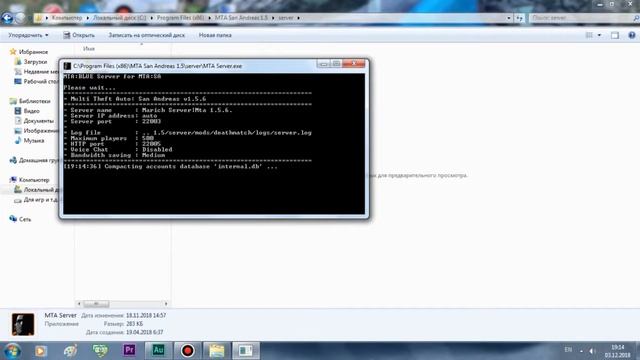Open the Упорядочить dropdown menu
The height and width of the screenshot is (360, 640).
coord(28,36)
